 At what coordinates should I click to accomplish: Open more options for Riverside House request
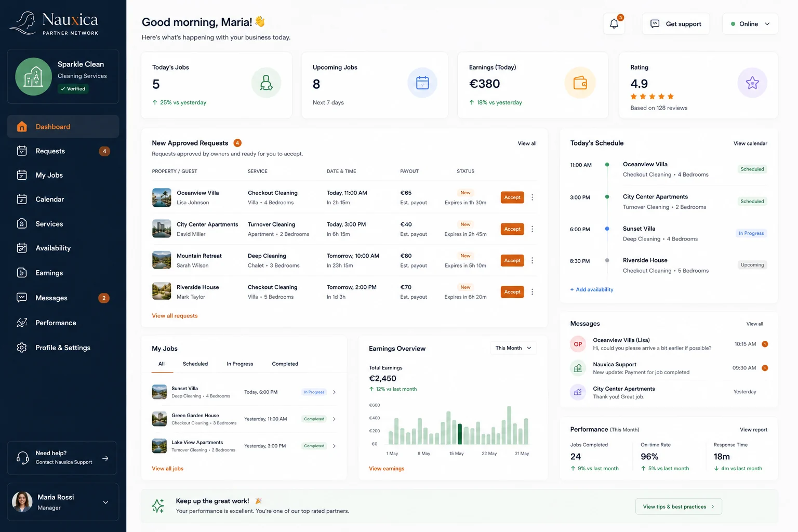pos(532,292)
